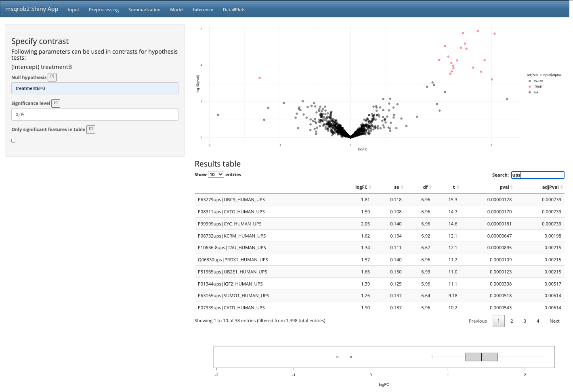Sort by adjPval column sort icon

pyautogui.click(x=561, y=187)
